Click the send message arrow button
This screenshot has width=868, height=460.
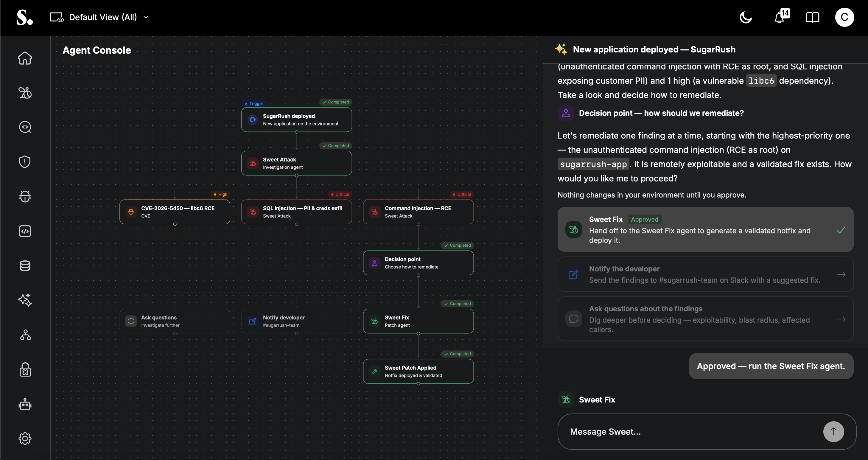833,432
